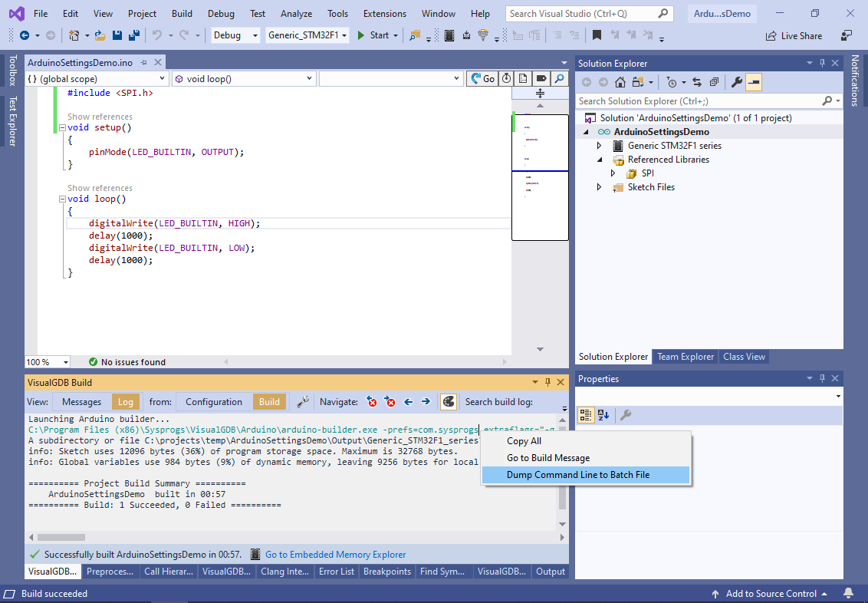Collapse the void loop() code block

(63, 199)
